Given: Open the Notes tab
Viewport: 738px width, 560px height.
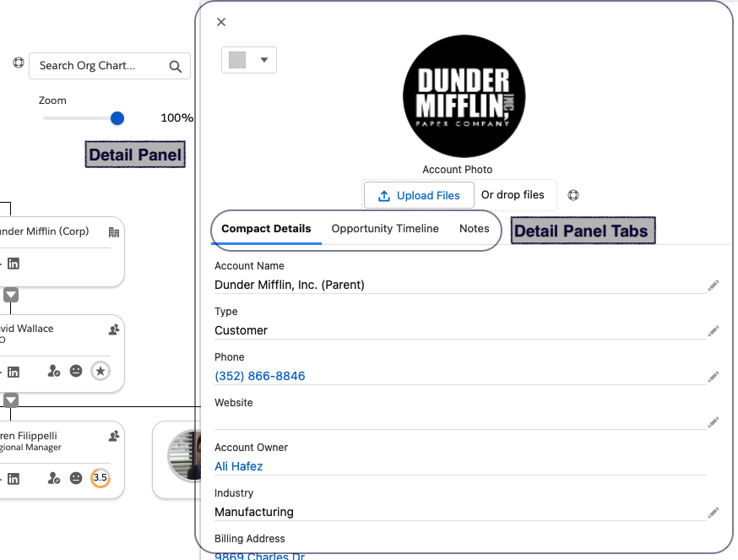Looking at the screenshot, I should (x=474, y=229).
